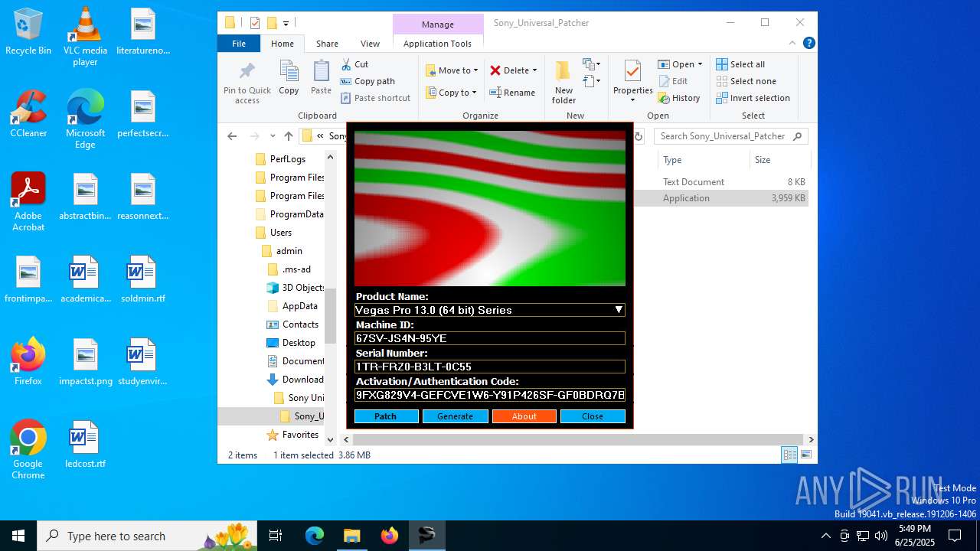Switch to the Home ribbon tab
This screenshot has width=980, height=551.
(283, 44)
